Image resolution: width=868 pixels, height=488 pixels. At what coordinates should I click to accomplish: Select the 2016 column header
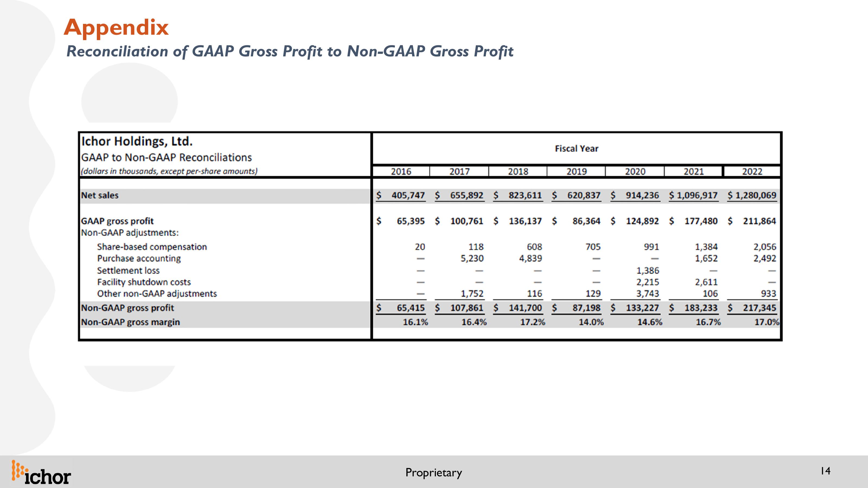tap(401, 171)
